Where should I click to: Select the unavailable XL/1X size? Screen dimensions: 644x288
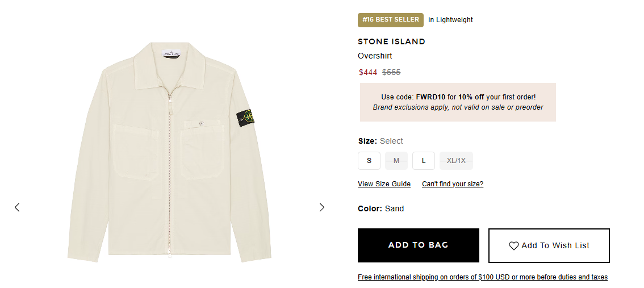(456, 161)
